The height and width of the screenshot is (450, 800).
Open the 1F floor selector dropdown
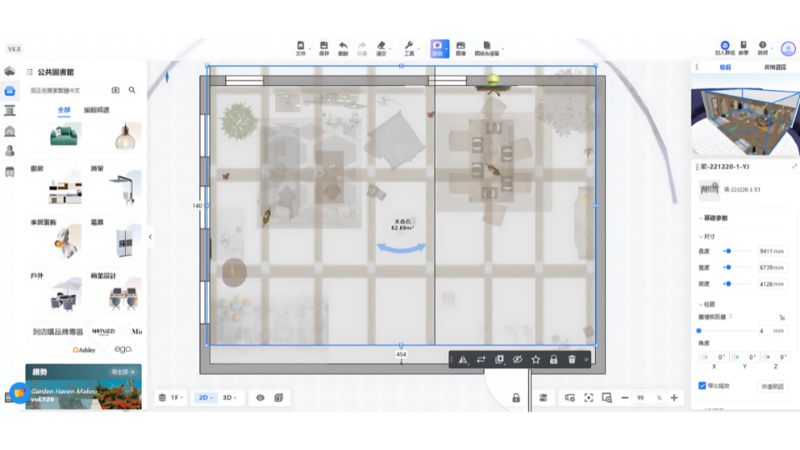[171, 397]
